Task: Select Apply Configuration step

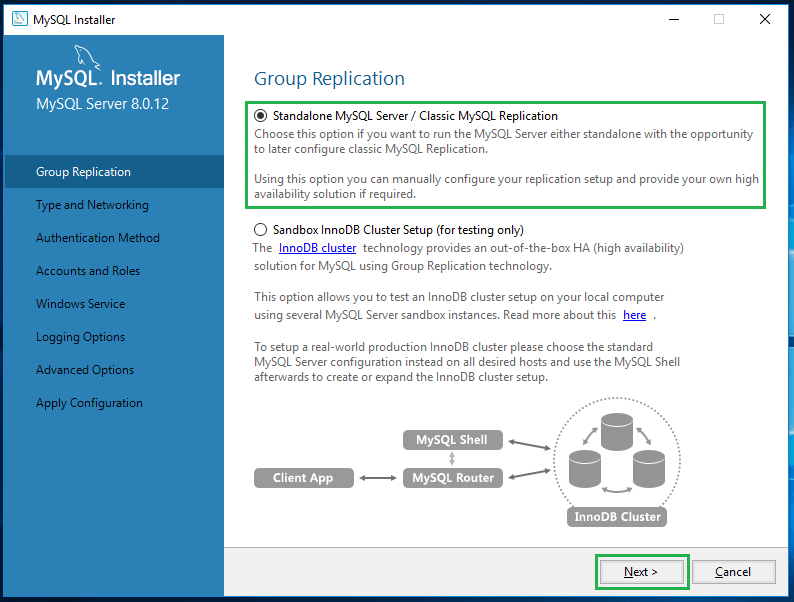Action: click(x=89, y=403)
